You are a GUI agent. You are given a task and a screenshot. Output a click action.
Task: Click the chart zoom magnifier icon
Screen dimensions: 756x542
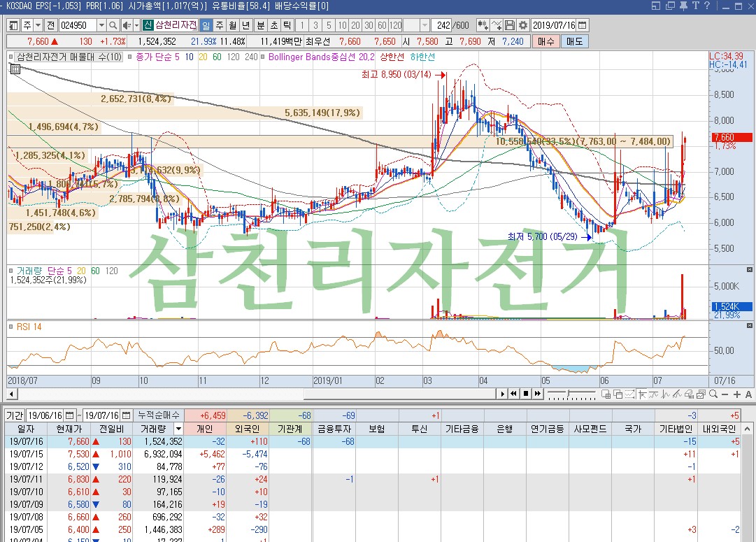point(713,394)
